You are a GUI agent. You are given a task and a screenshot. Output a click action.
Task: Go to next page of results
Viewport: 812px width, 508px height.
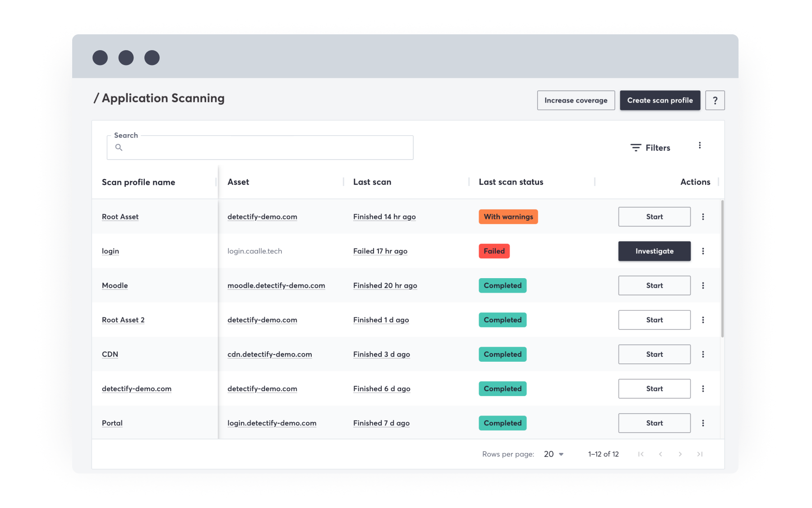click(680, 454)
